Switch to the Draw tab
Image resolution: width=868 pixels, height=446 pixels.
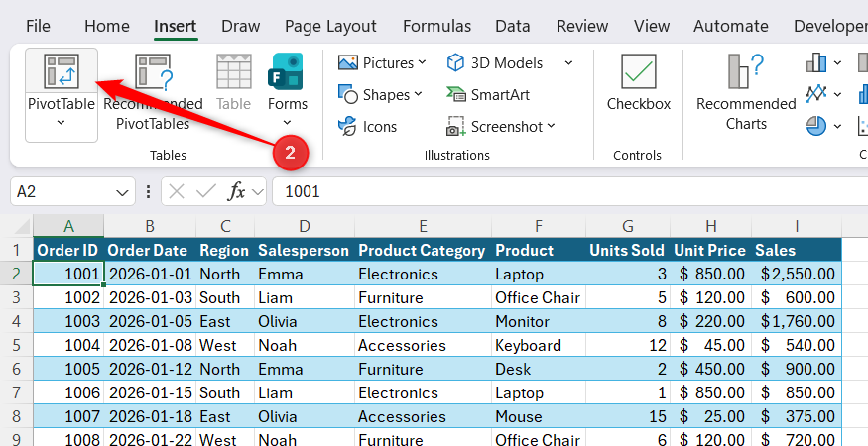pos(241,26)
